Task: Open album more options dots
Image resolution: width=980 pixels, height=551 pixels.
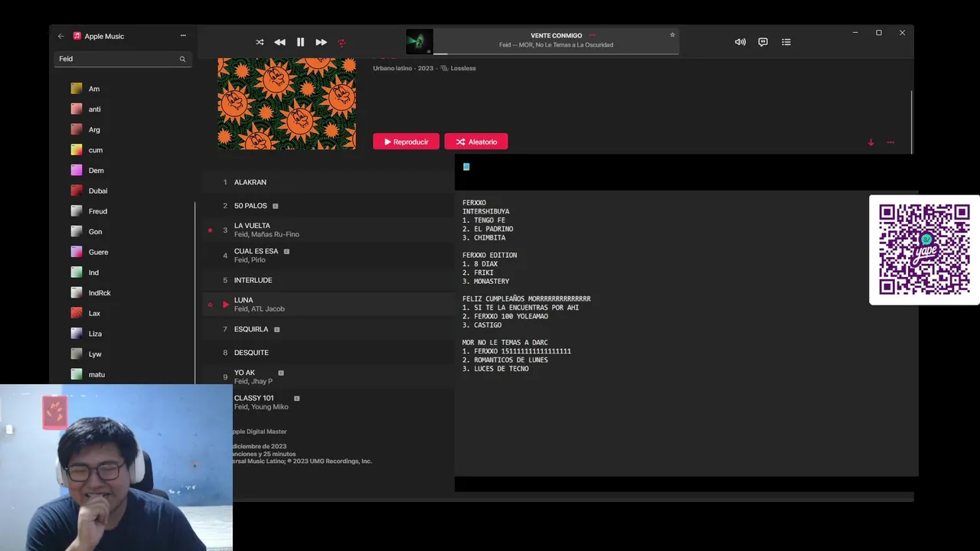Action: click(x=890, y=142)
